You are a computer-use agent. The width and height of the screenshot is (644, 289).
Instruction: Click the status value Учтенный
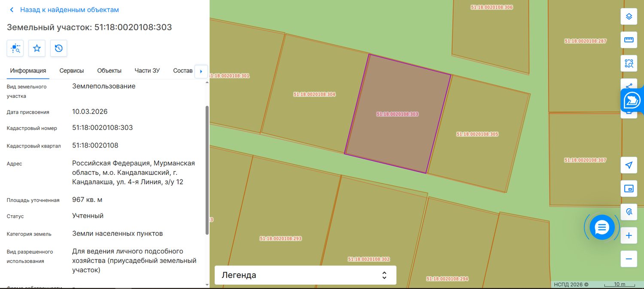pyautogui.click(x=88, y=216)
